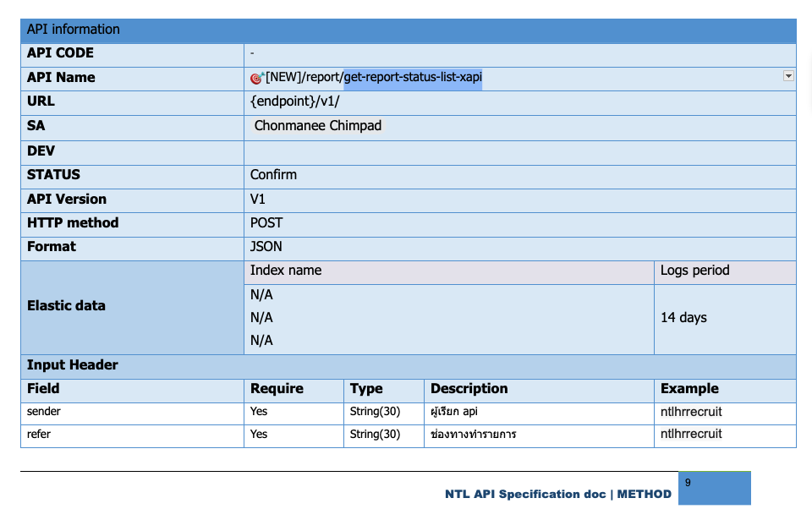Select the 14 days logs period cell

(x=683, y=318)
